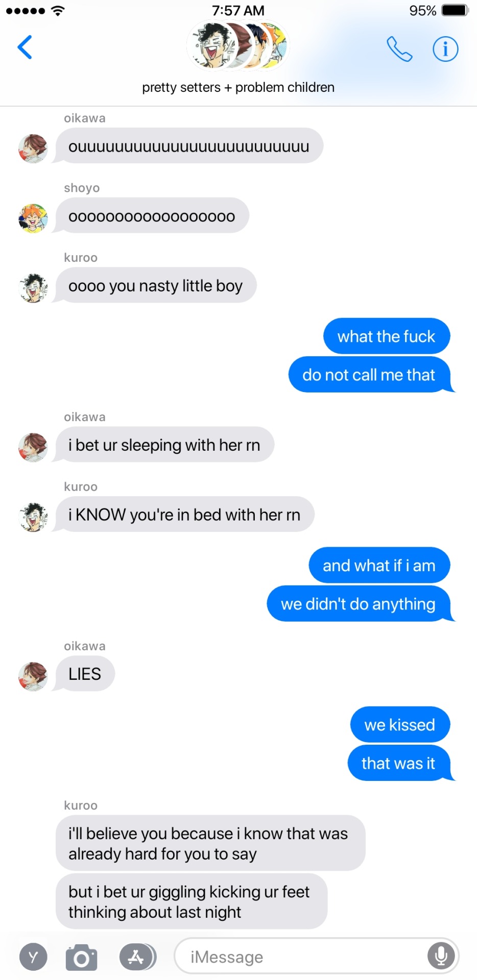This screenshot has height=980, width=477.
Task: Select the 'do not call me that' bubble
Action: click(370, 375)
